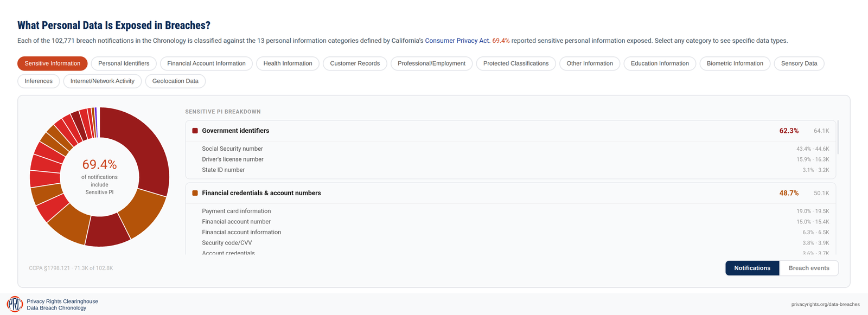Image resolution: width=868 pixels, height=315 pixels.
Task: Click the Privacy Rights Clearinghouse logo
Action: coord(15,304)
